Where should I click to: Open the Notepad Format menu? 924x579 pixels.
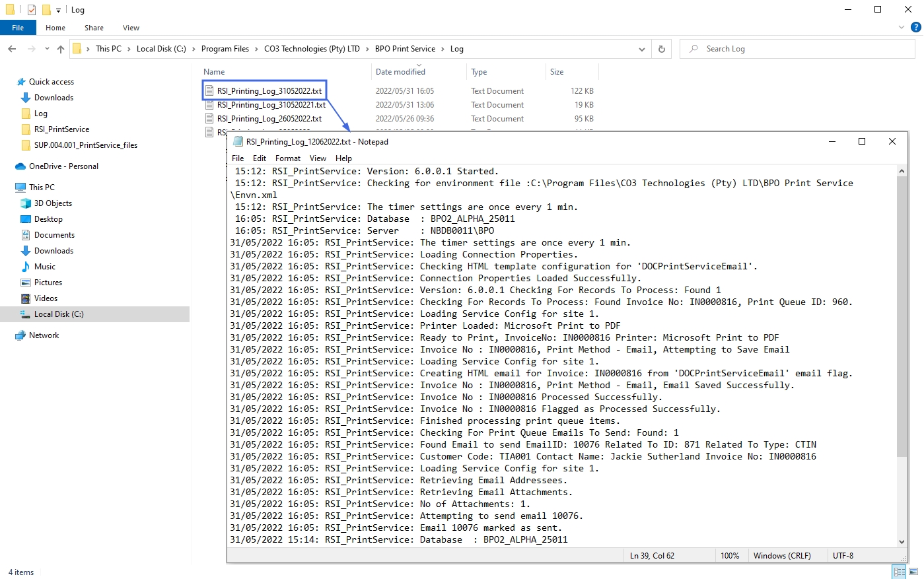pyautogui.click(x=287, y=158)
